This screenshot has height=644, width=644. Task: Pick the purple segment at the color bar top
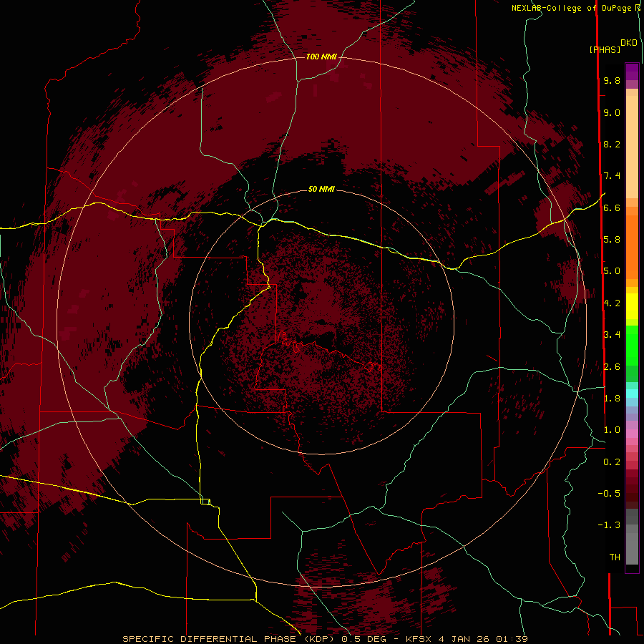632,72
